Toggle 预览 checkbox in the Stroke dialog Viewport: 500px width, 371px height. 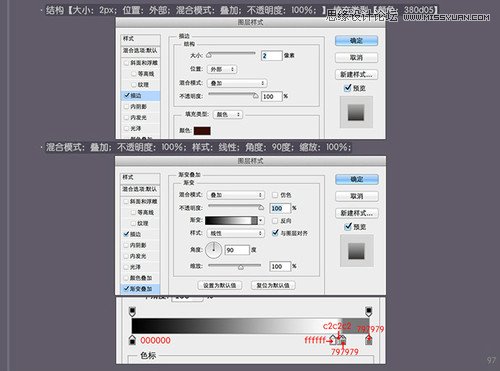coord(348,88)
